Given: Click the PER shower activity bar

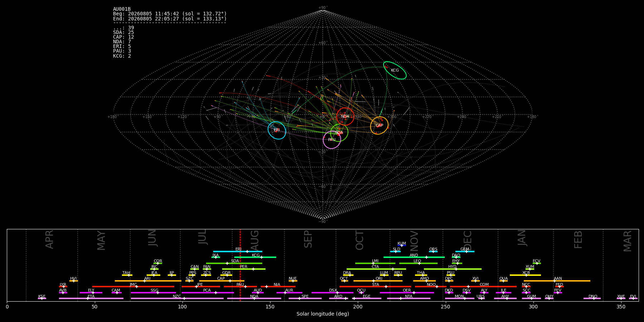Looking at the screenshot, I should pyautogui.click(x=244, y=269).
